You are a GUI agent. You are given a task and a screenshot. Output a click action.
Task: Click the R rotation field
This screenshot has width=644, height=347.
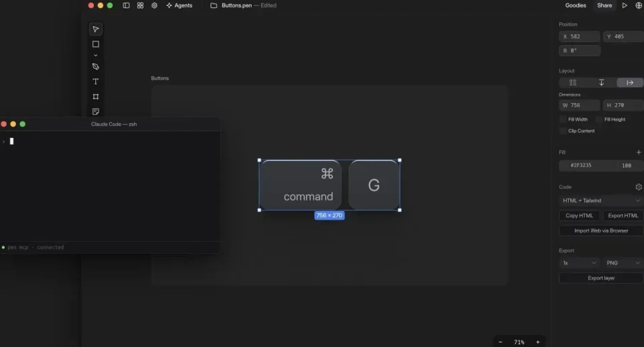click(580, 50)
